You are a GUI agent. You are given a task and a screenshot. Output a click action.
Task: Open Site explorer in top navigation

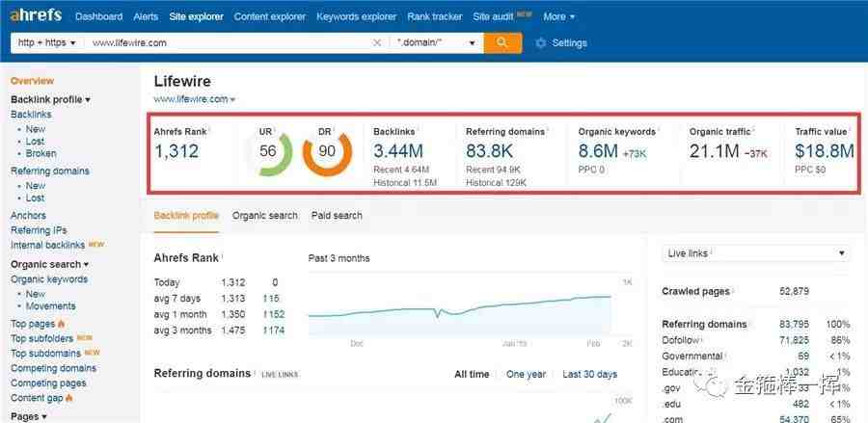point(196,16)
